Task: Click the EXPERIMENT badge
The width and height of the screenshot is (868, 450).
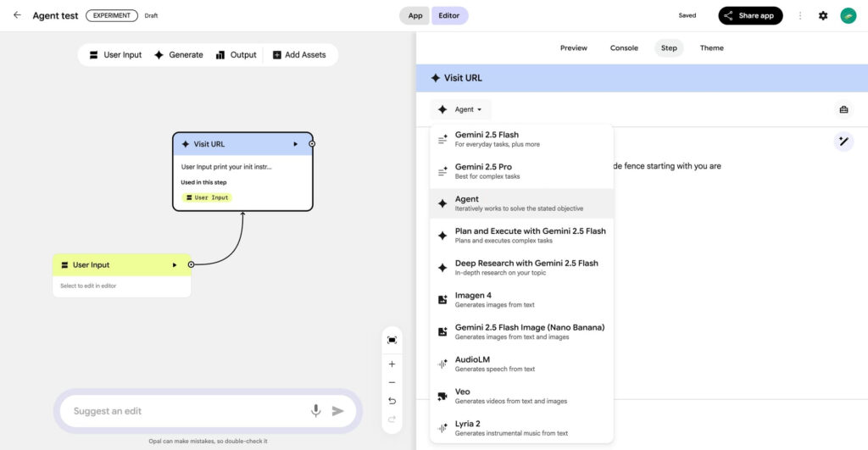Action: click(x=112, y=15)
